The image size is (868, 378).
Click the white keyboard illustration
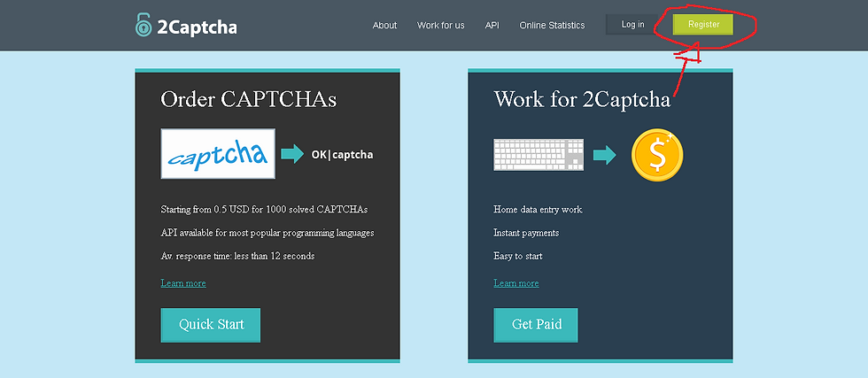tap(539, 154)
